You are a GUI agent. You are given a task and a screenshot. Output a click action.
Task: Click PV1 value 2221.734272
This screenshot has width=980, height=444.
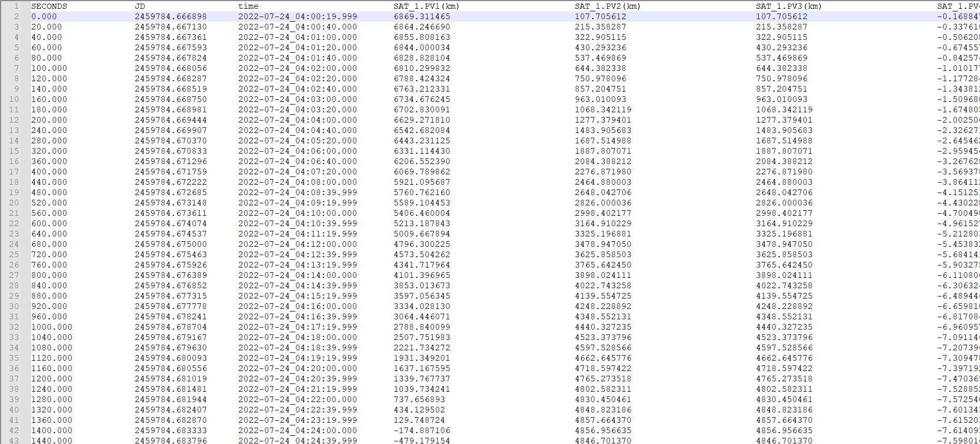click(x=422, y=348)
